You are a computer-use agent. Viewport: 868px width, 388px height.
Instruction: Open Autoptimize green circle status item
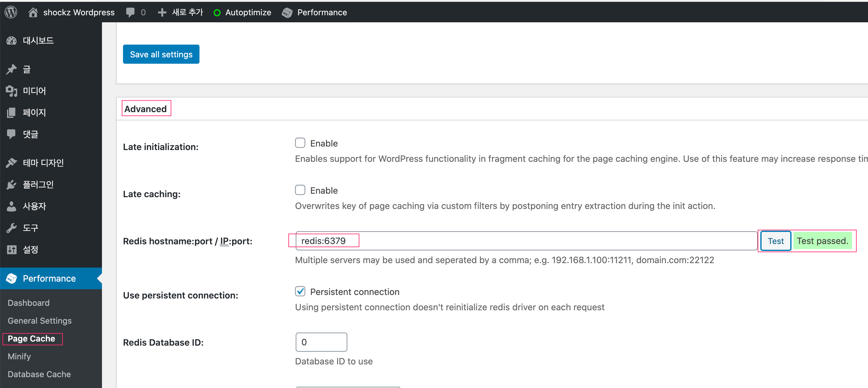click(217, 12)
